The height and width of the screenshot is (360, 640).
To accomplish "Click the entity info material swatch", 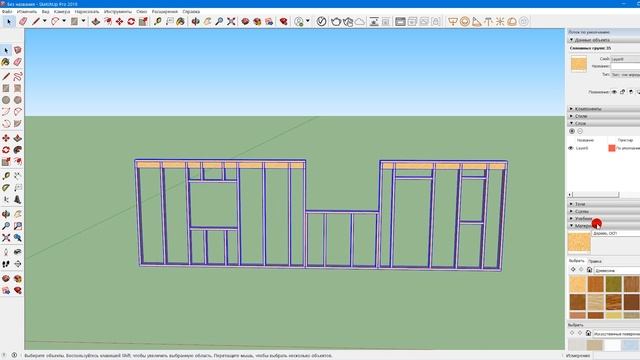I will tap(578, 64).
